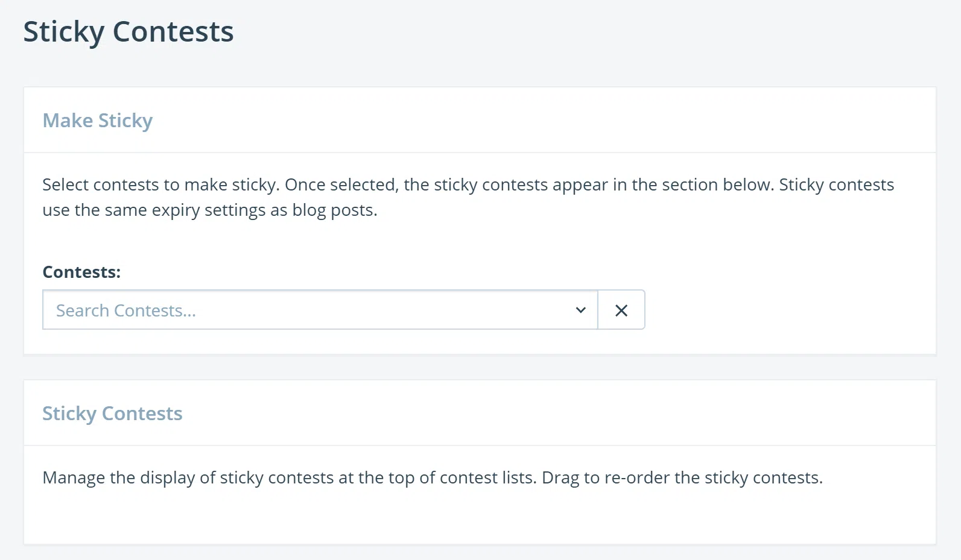Click blank space right of the Contests combo box
The height and width of the screenshot is (560, 961).
point(784,310)
